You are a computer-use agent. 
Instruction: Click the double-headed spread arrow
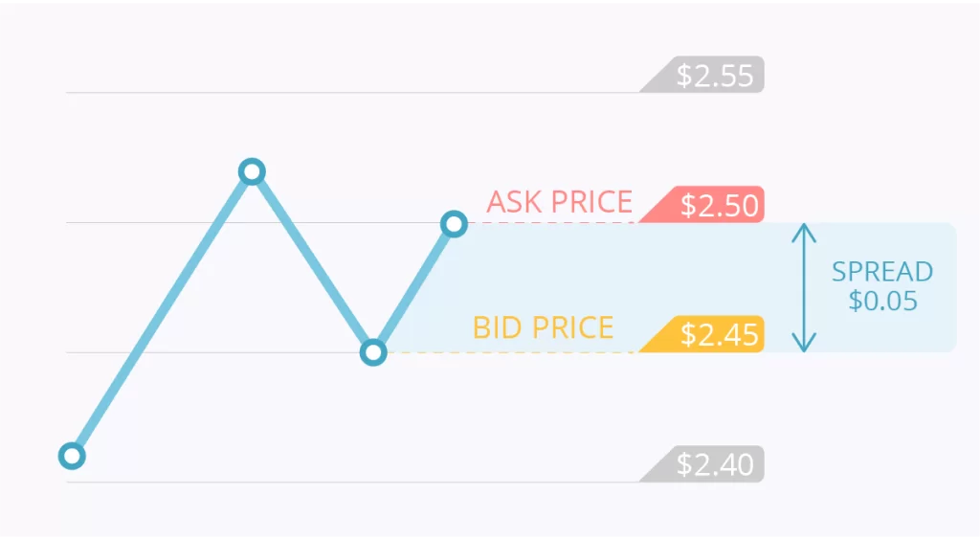804,287
